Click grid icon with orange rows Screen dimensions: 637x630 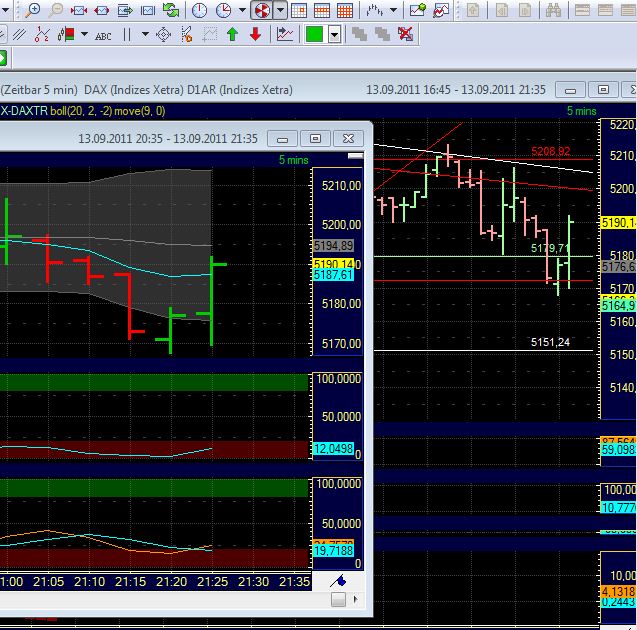pos(322,10)
